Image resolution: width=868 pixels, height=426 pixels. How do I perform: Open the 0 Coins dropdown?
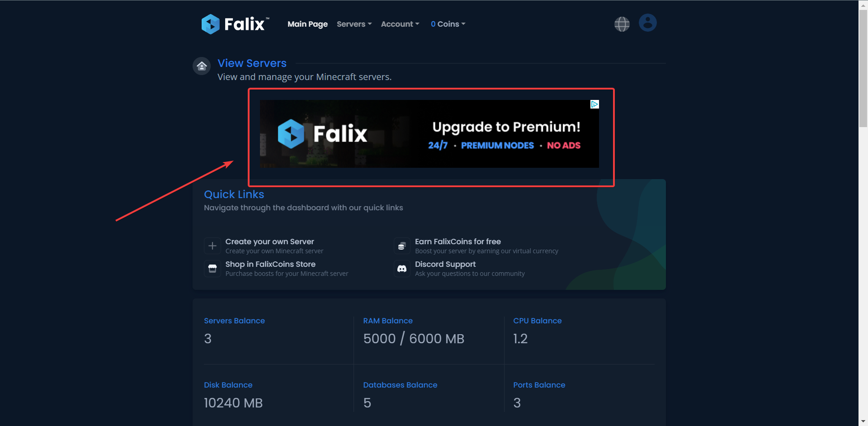click(x=448, y=24)
